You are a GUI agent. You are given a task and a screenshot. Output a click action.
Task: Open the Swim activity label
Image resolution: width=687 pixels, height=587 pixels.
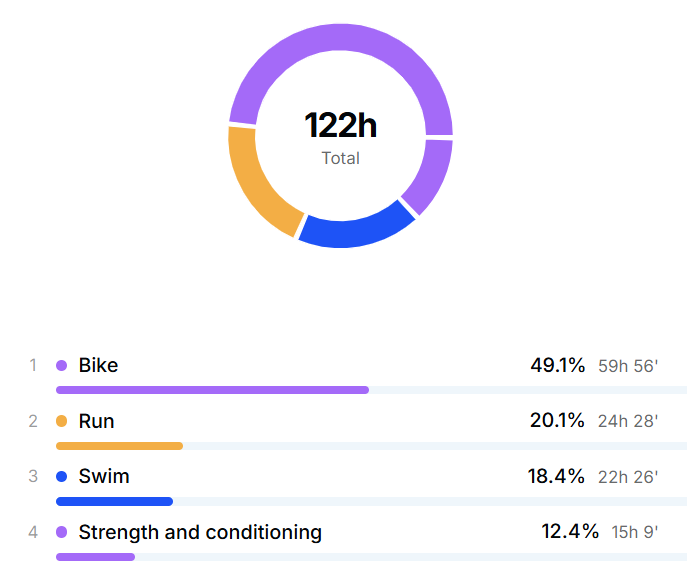tap(104, 477)
